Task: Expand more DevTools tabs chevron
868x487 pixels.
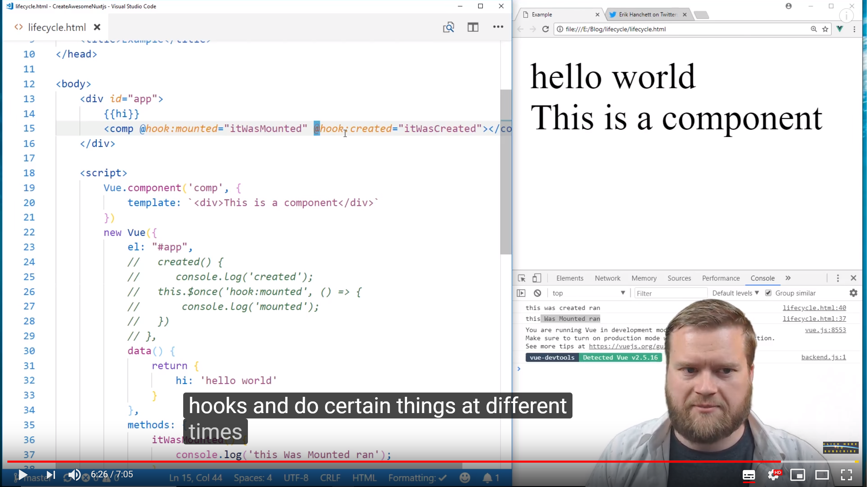Action: 788,278
